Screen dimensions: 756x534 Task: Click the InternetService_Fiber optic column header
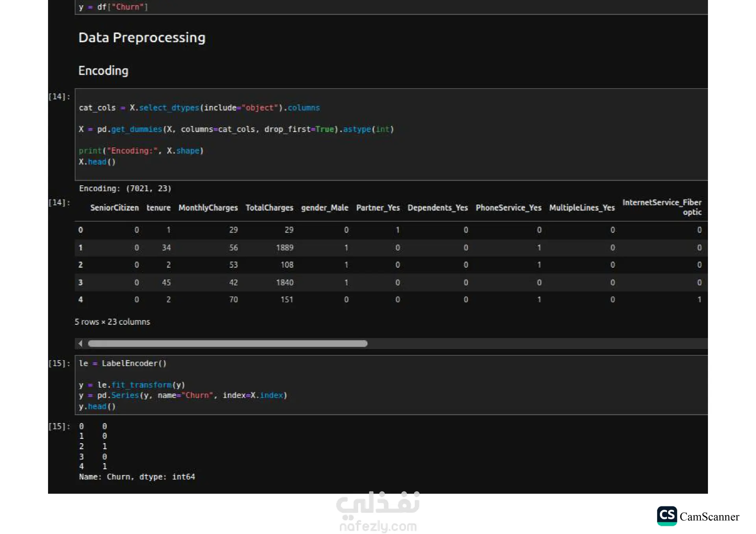pyautogui.click(x=662, y=207)
